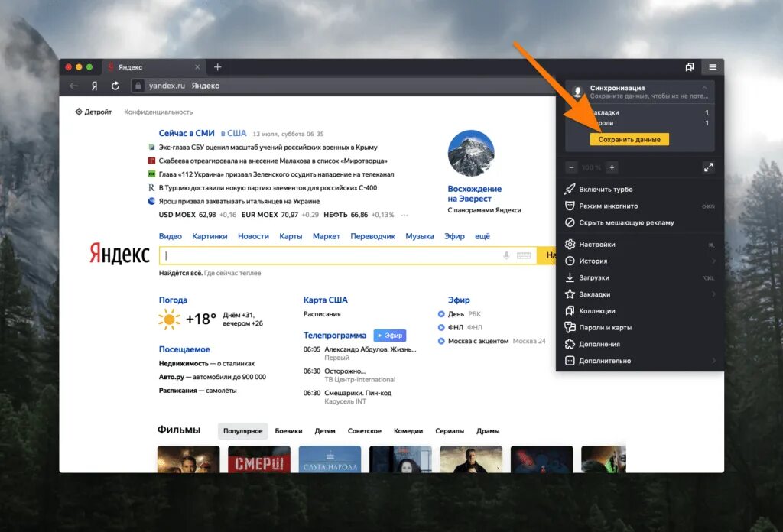783x532 pixels.
Task: Click the download arrow icon beside Загрузки
Action: click(570, 277)
